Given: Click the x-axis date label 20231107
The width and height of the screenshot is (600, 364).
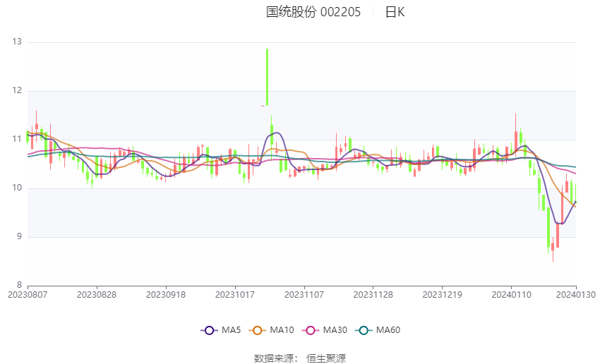Looking at the screenshot, I should point(304,295).
